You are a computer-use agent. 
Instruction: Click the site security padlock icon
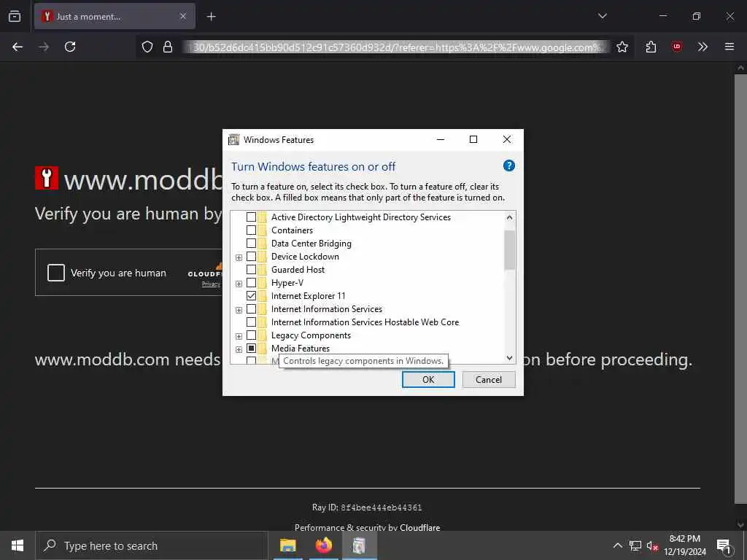coord(168,47)
